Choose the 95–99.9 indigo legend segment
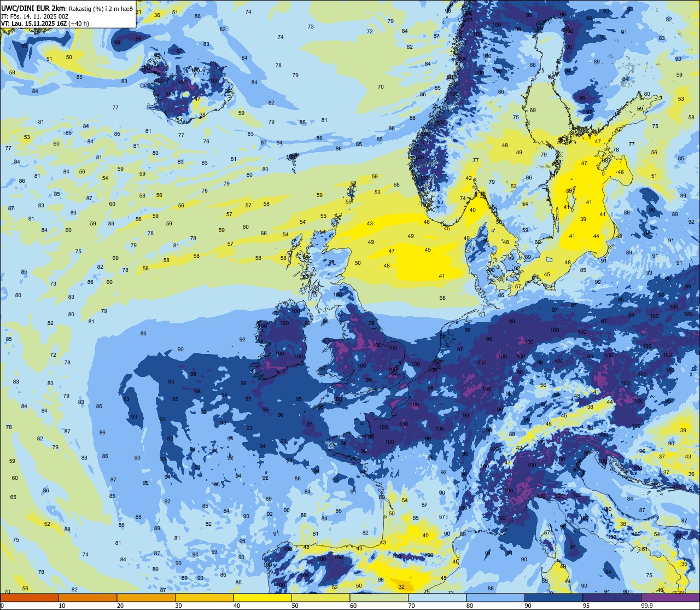The width and height of the screenshot is (700, 610). pyautogui.click(x=612, y=597)
